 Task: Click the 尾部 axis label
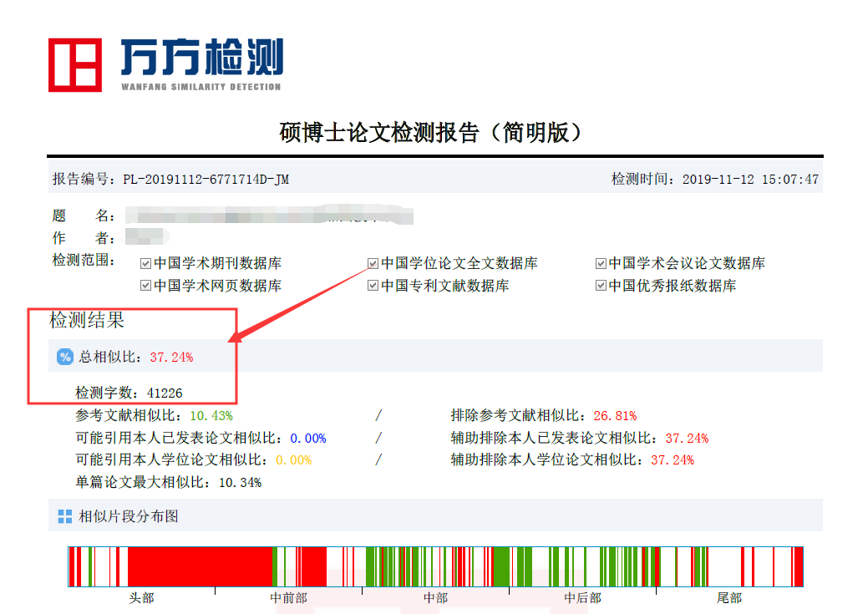pyautogui.click(x=729, y=598)
